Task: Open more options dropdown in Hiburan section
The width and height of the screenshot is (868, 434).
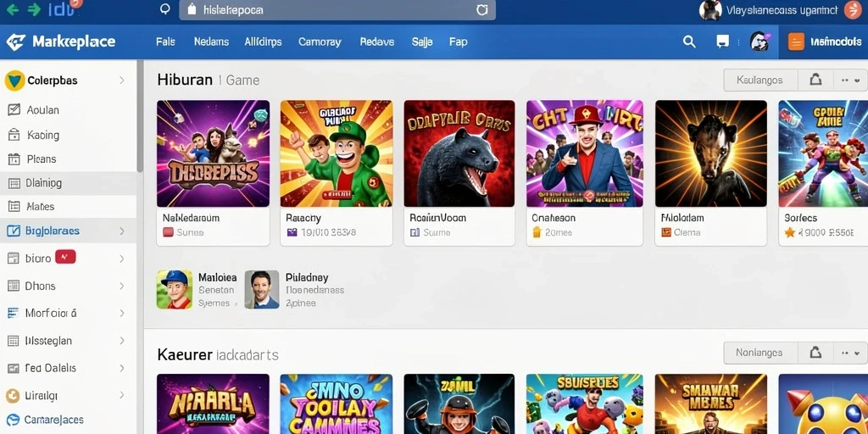Action: (x=851, y=81)
